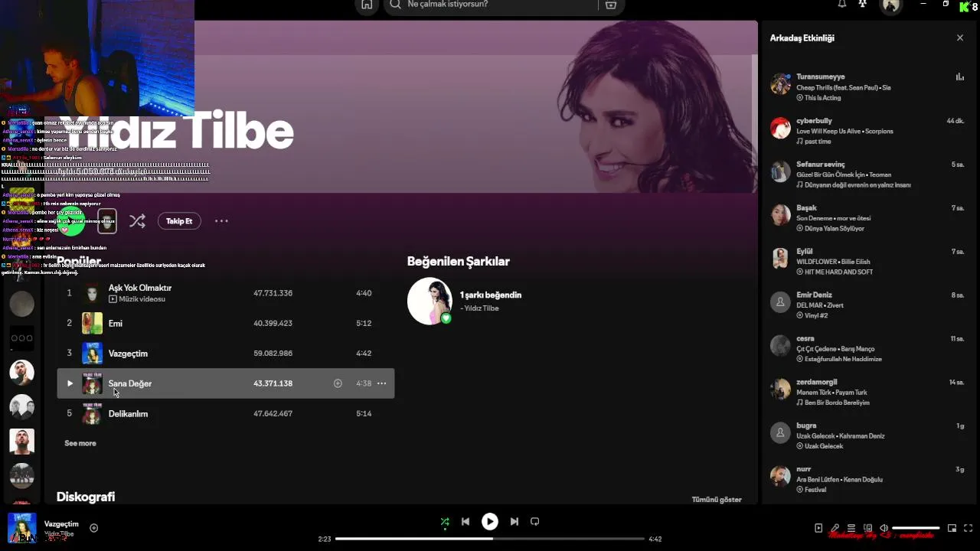
Task: Open the user profile avatar menu
Action: point(890,5)
